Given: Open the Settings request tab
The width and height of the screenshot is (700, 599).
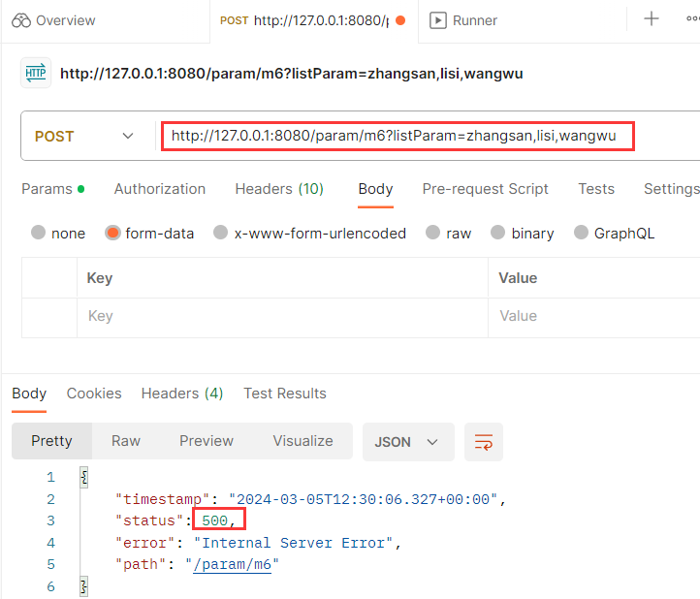Looking at the screenshot, I should pos(672,189).
